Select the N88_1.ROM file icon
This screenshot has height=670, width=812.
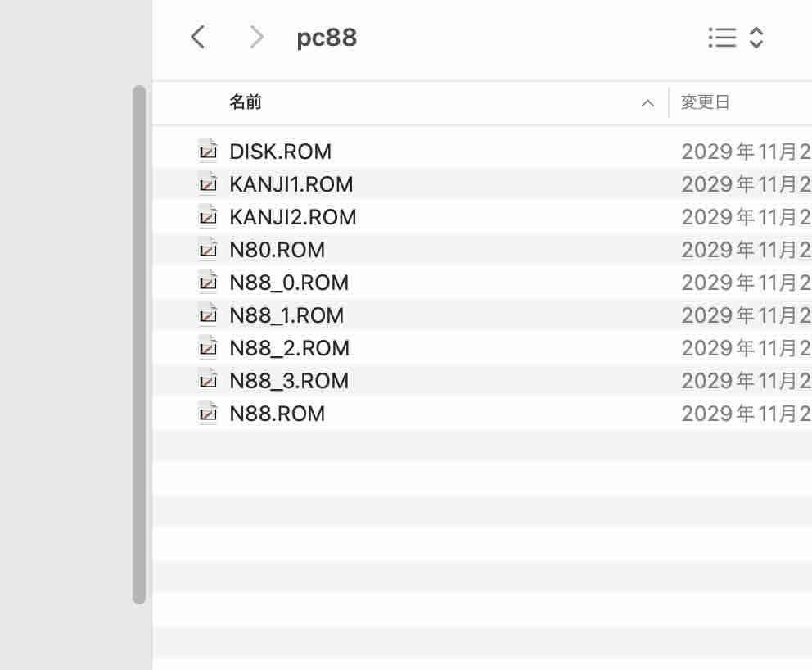pyautogui.click(x=208, y=315)
